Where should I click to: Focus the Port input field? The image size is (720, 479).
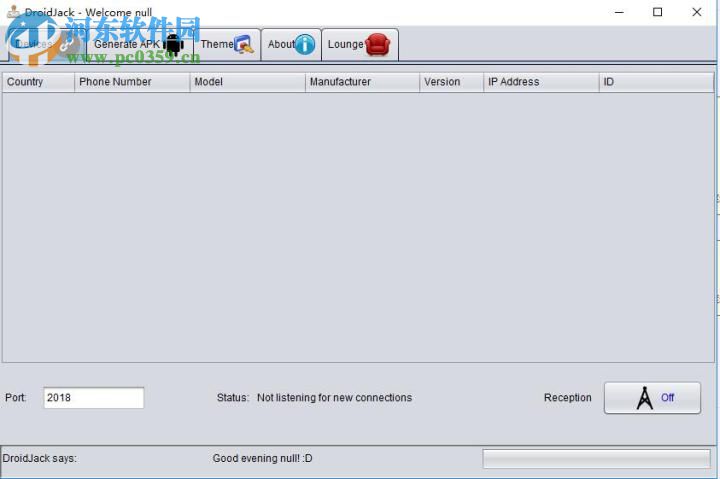(94, 398)
